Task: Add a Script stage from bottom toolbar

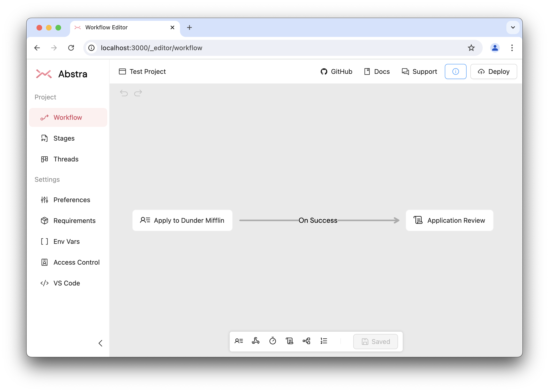Action: (289, 341)
